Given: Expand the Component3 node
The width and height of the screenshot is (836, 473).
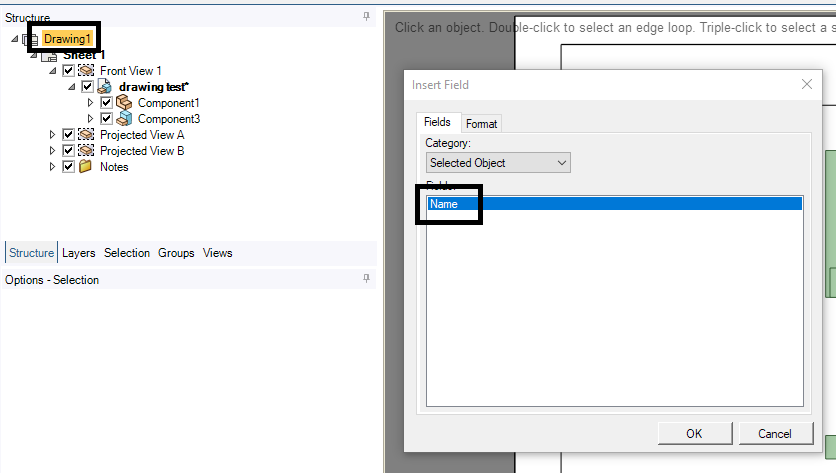Looking at the screenshot, I should 91,119.
